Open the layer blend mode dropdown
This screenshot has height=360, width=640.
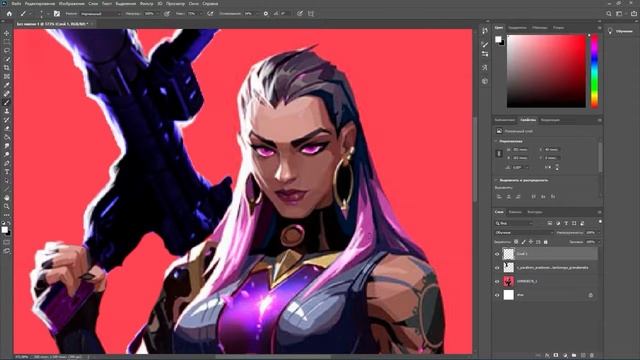click(524, 232)
